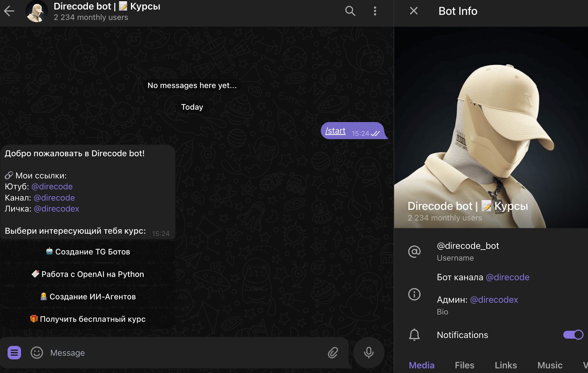Toggle the Notifications switch
The image size is (588, 373).
(573, 335)
